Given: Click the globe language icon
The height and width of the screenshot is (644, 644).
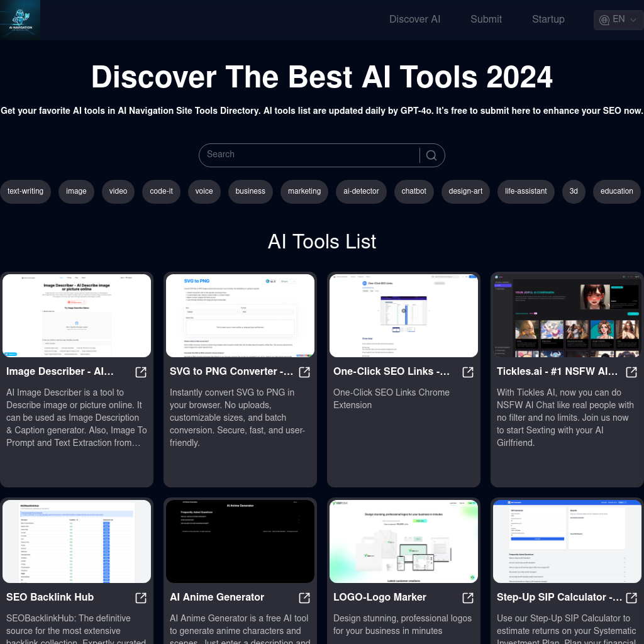Looking at the screenshot, I should (x=604, y=19).
